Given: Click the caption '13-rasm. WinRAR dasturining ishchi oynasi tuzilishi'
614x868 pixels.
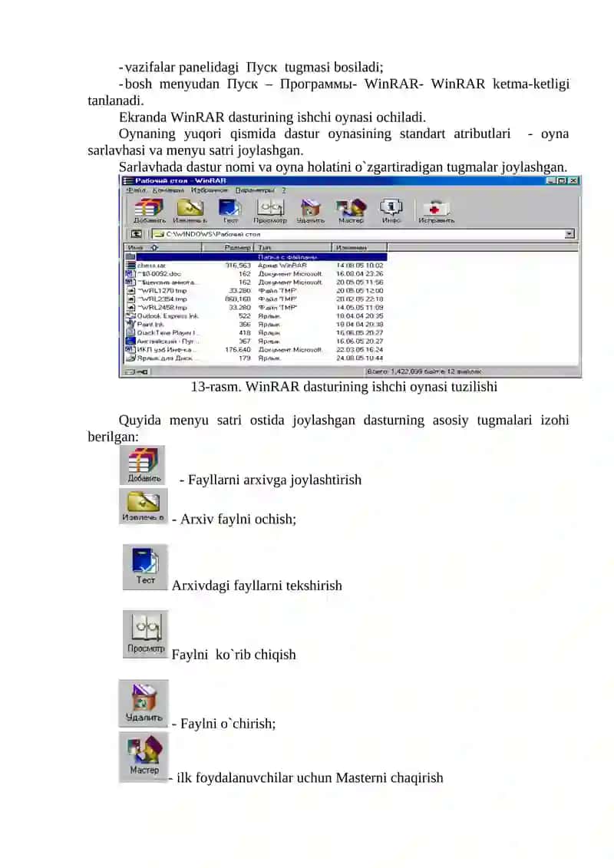Looking at the screenshot, I should pyautogui.click(x=344, y=386).
